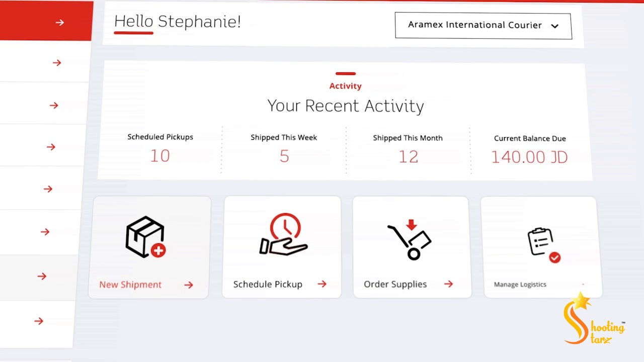
Task: Click the New Shipment box icon
Action: pyautogui.click(x=145, y=237)
